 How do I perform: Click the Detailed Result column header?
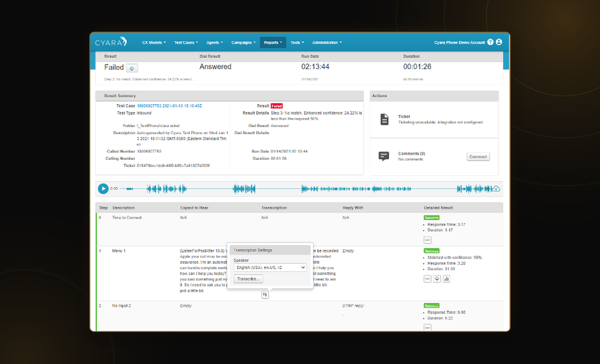tap(438, 208)
